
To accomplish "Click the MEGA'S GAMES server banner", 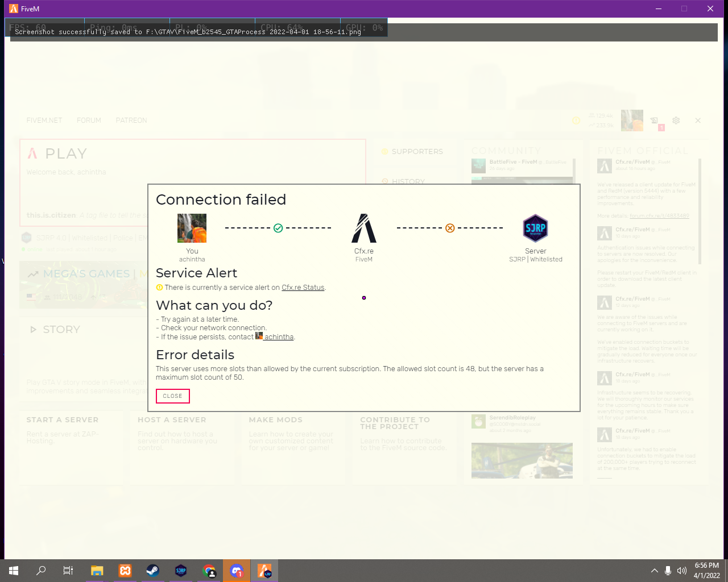I will click(x=84, y=285).
